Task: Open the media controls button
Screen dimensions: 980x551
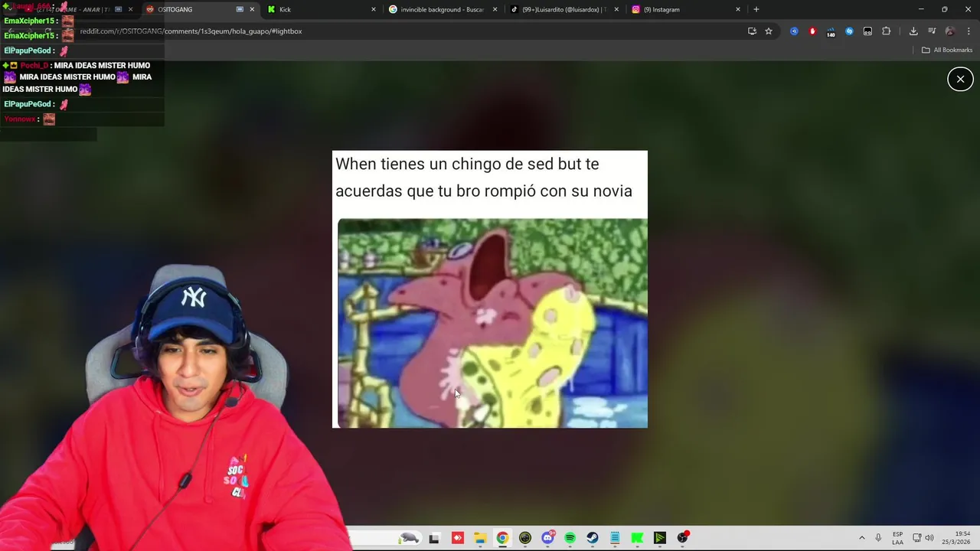Action: tap(932, 31)
